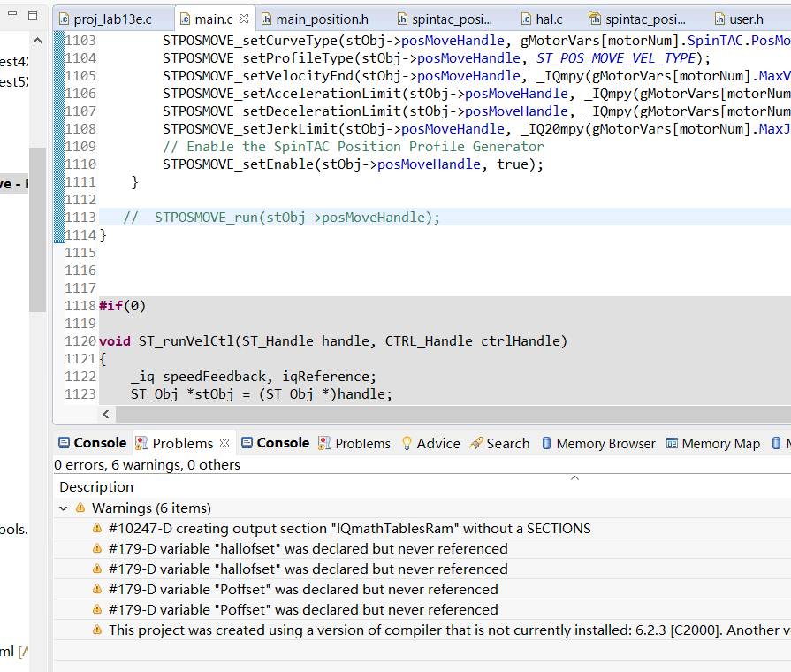Maximize the left side panel

tap(32, 16)
